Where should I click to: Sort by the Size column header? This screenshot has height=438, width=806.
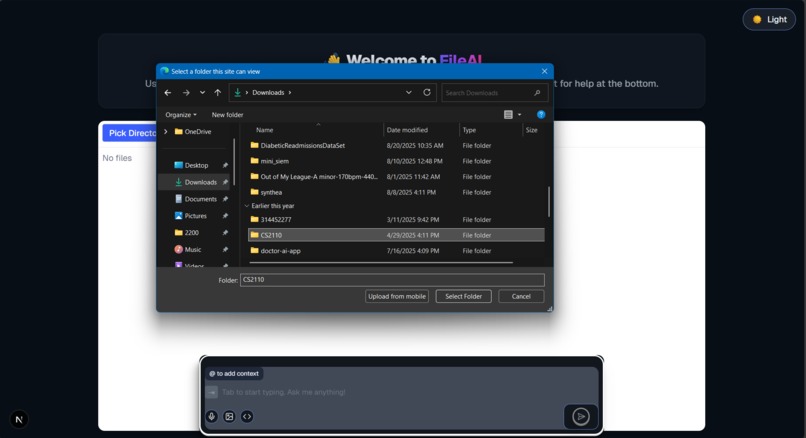pos(533,130)
